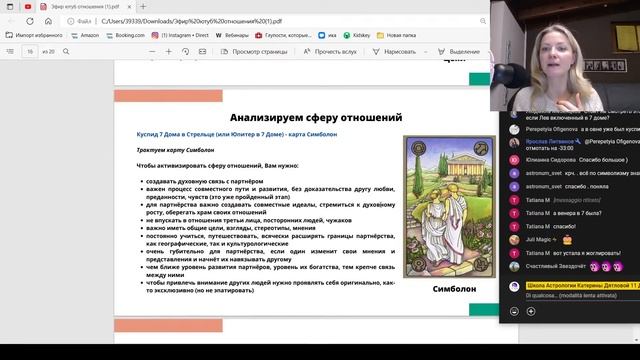Open Instagram Direct bookmark
The height and width of the screenshot is (360, 640).
click(180, 36)
